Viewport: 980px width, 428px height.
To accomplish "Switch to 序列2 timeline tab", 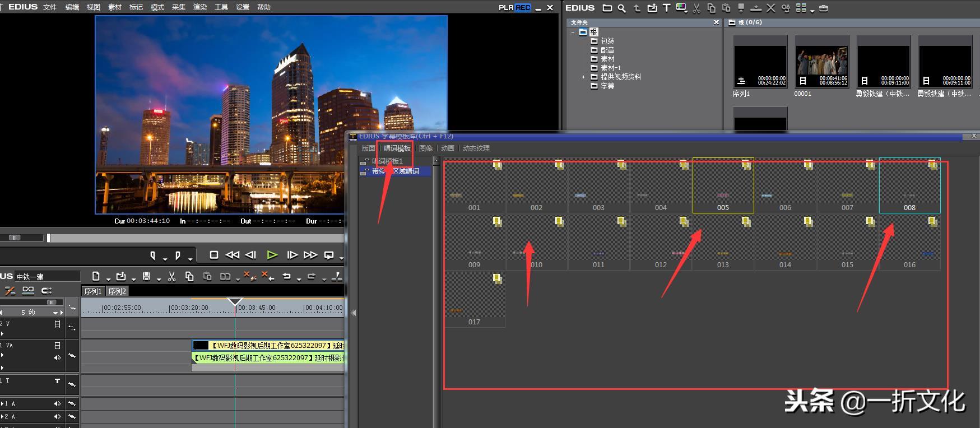I will click(x=118, y=291).
